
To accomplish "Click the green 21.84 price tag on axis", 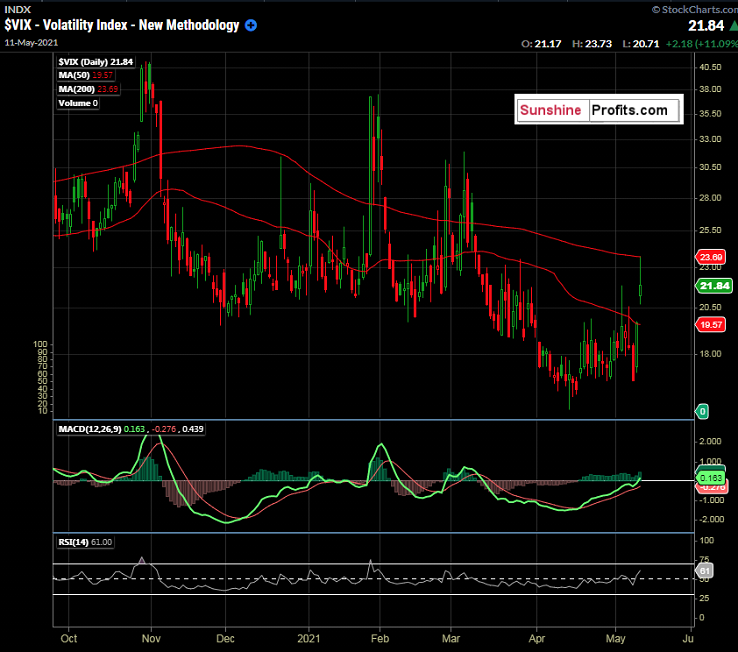I will tap(714, 286).
